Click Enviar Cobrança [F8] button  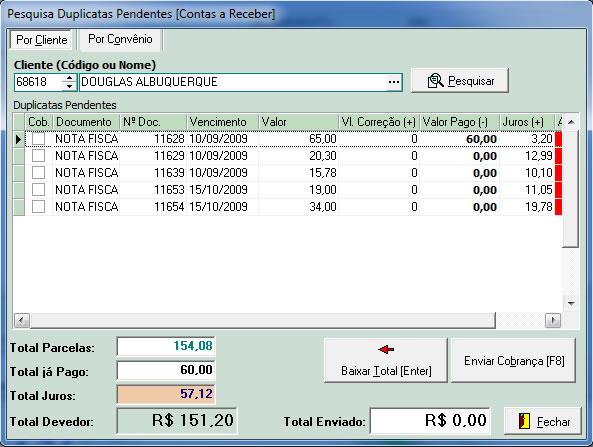tap(514, 360)
